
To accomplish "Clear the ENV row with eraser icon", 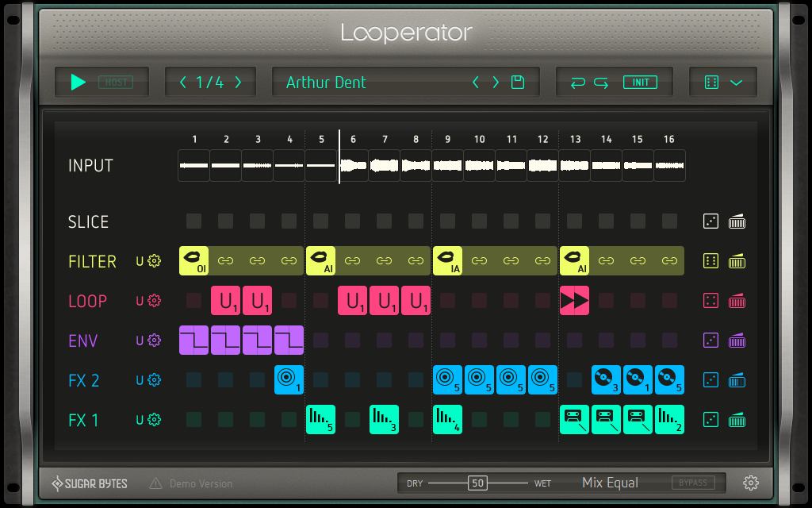I will tap(737, 341).
